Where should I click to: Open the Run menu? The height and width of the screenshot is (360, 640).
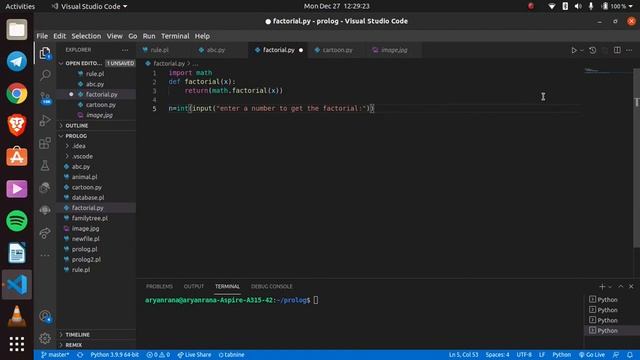point(149,36)
